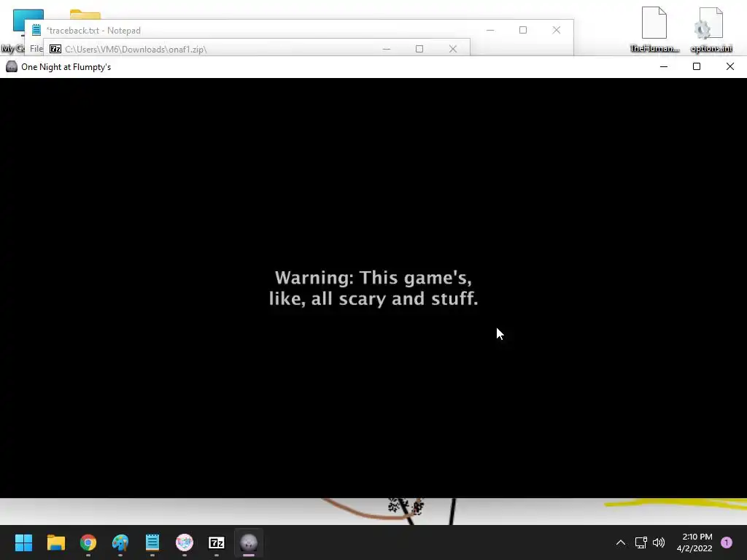This screenshot has height=560, width=747.
Task: Open the 7-Zip taskbar icon
Action: (x=217, y=542)
